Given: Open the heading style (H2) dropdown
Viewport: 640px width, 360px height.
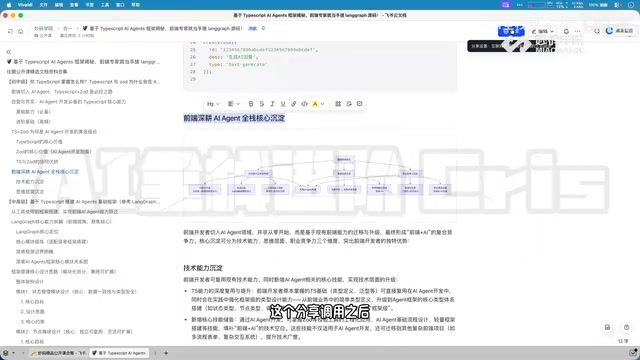Looking at the screenshot, I should tap(213, 104).
